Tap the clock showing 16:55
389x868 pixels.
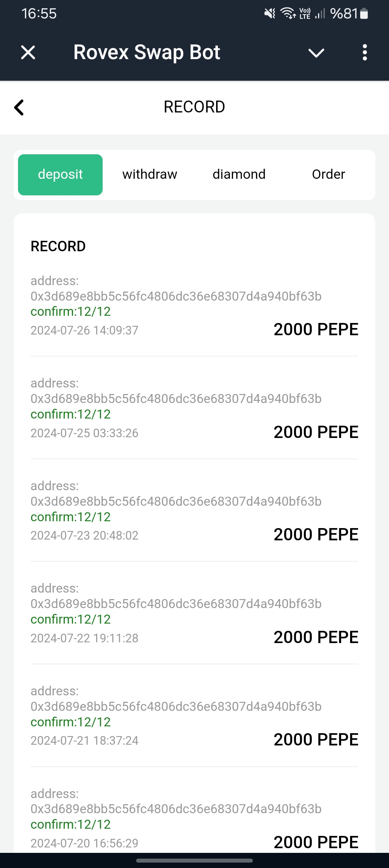(39, 14)
